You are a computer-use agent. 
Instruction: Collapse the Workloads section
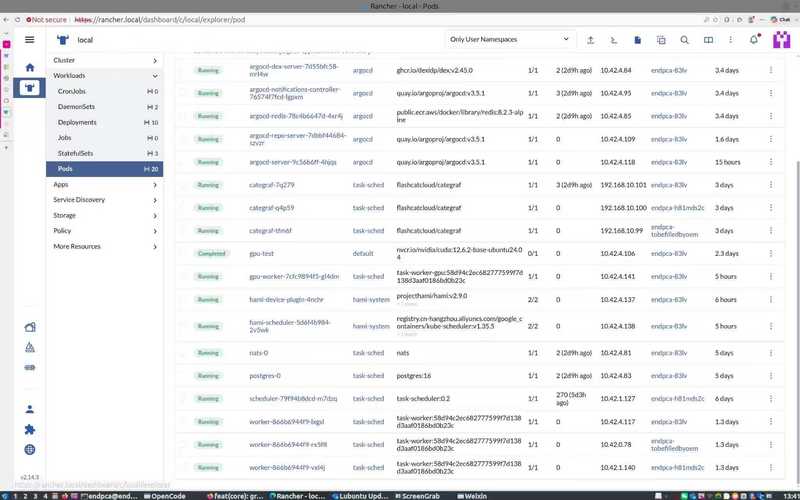pyautogui.click(x=105, y=76)
